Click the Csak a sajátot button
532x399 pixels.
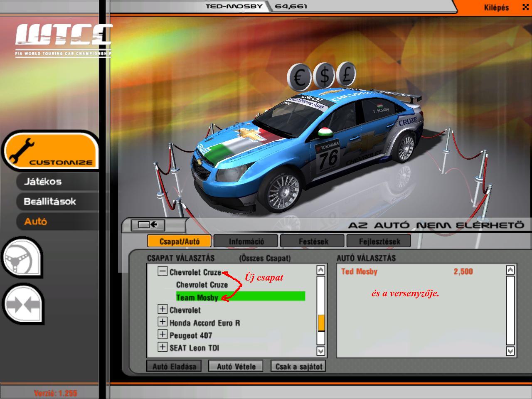(x=298, y=366)
